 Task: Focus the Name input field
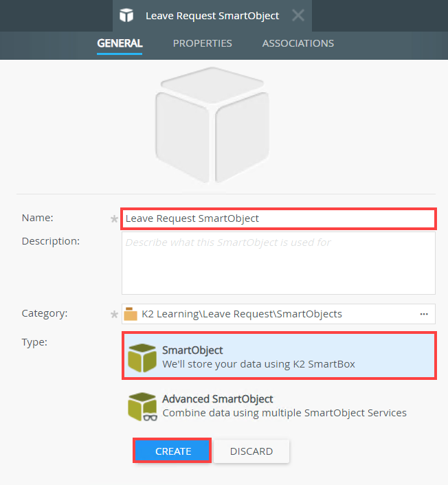278,218
